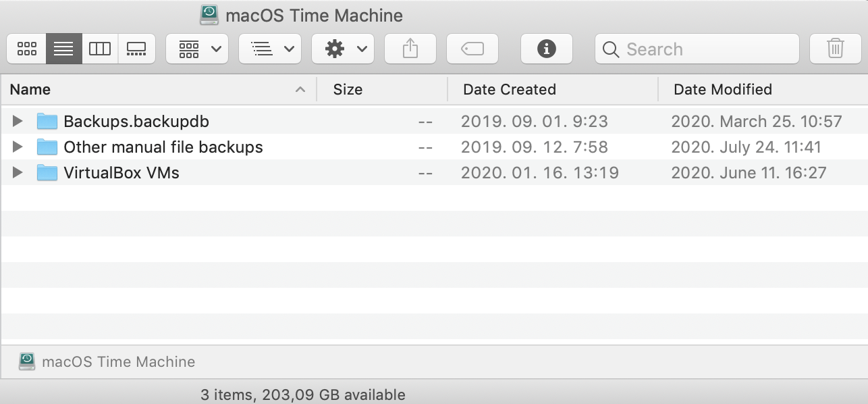Open the sort arrangement dropdown
Screen dimensions: 868x404
coord(270,49)
